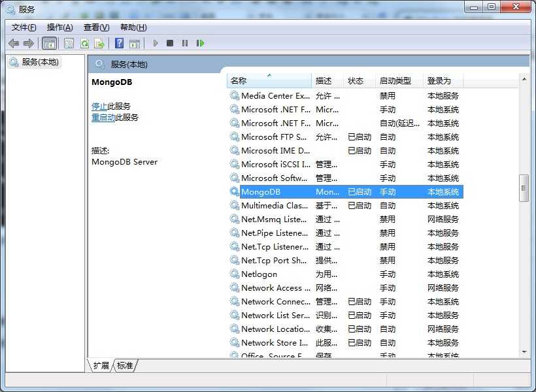Click 为用... description in Netlogon row
This screenshot has height=392, width=536.
tap(326, 274)
